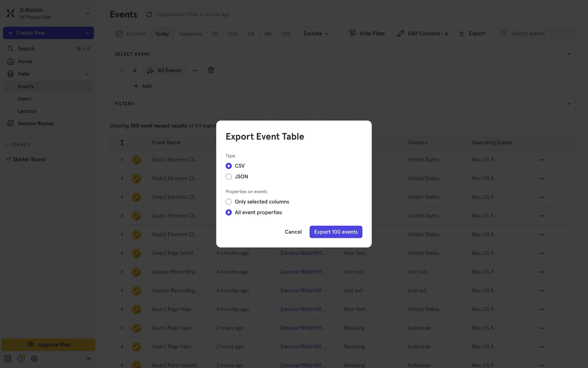Open the Exclude dropdown

(x=315, y=33)
